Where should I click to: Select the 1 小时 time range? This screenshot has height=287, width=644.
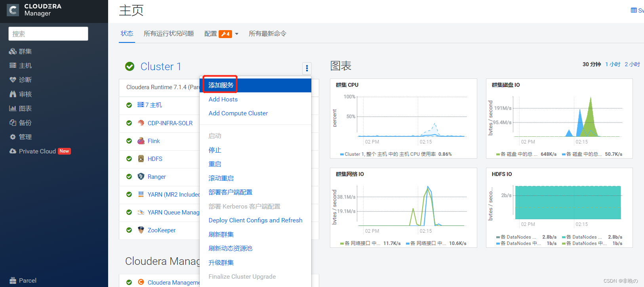[x=613, y=64]
